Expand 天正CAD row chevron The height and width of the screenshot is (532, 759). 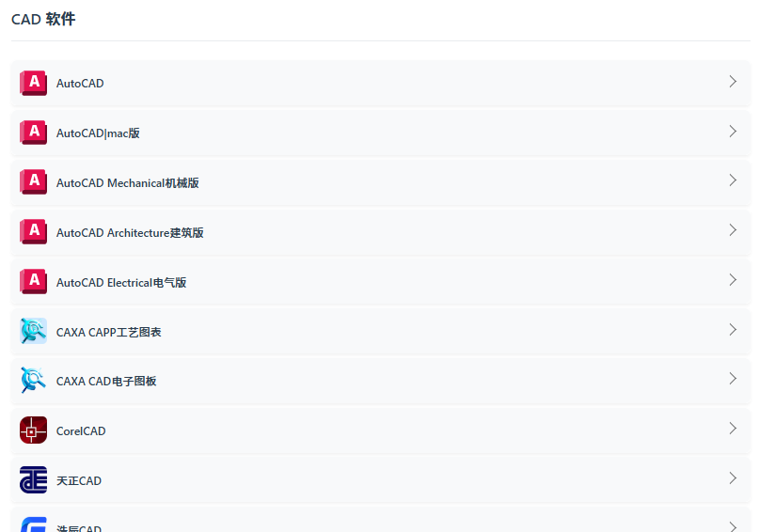tap(733, 478)
